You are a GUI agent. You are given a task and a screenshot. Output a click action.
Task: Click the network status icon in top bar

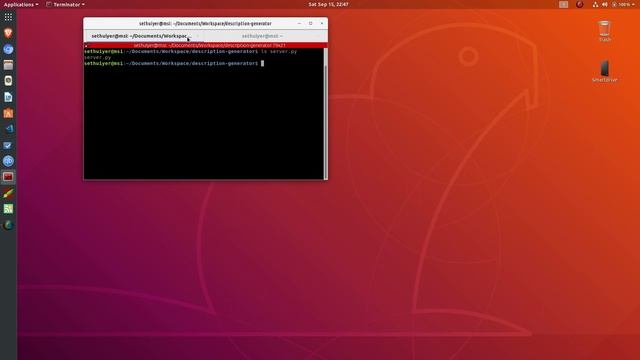pyautogui.click(x=595, y=4)
